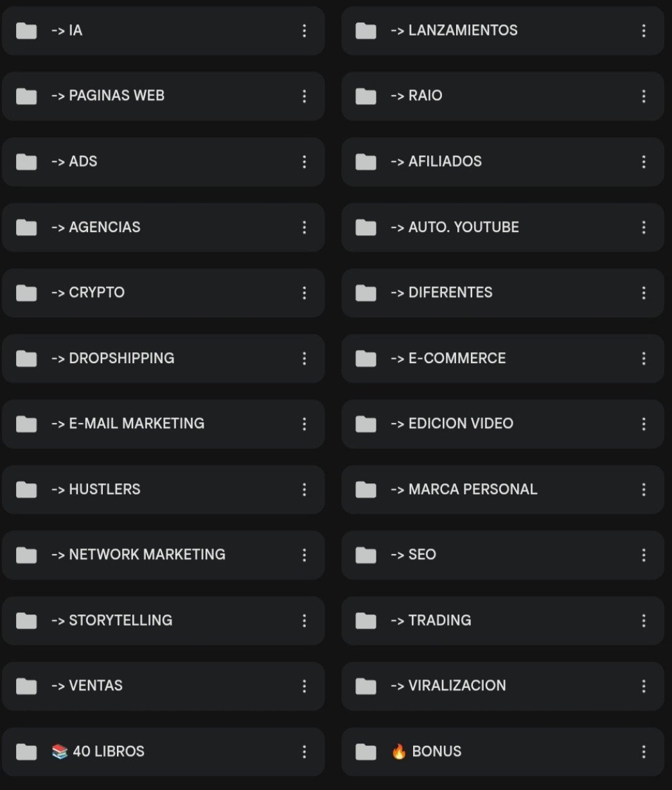Click the folder icon beside SEO
The height and width of the screenshot is (790, 672).
click(366, 555)
